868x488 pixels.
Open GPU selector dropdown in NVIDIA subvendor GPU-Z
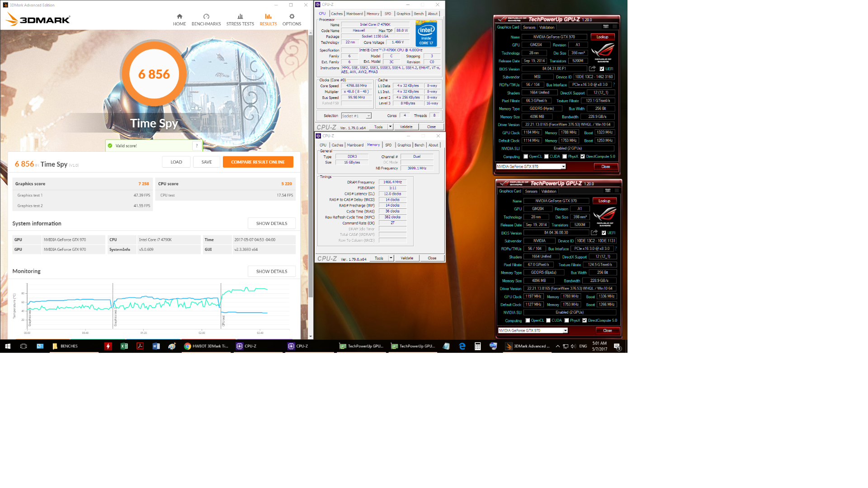pyautogui.click(x=533, y=330)
